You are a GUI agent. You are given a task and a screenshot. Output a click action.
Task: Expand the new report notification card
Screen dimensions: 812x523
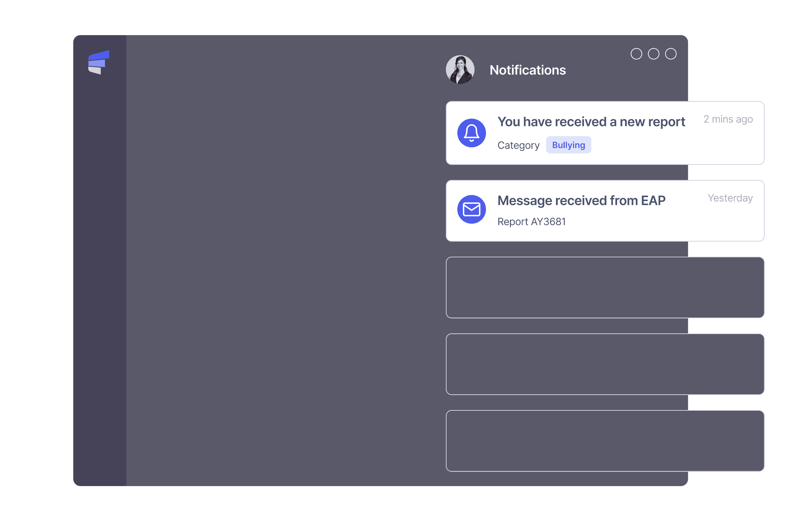click(604, 133)
